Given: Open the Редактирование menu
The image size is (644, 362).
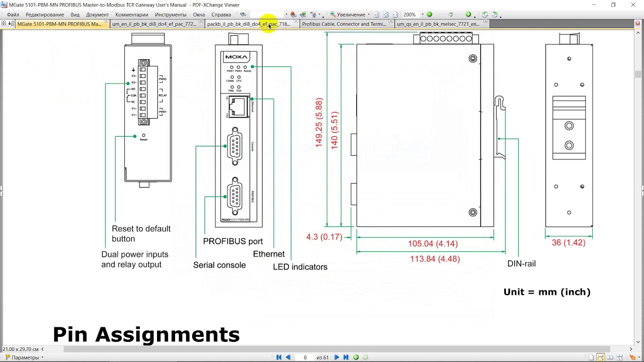Looking at the screenshot, I should [x=45, y=15].
